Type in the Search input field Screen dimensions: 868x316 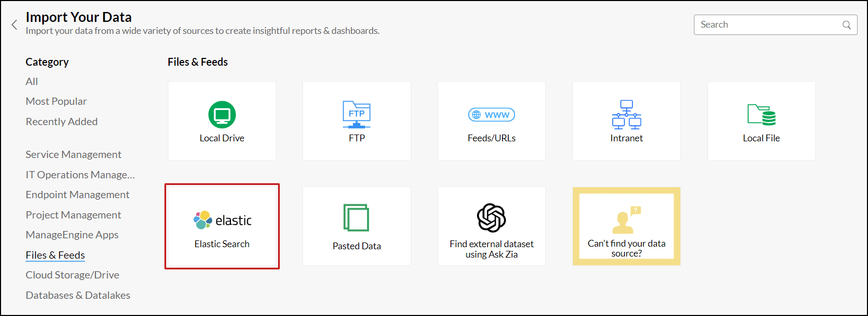766,25
